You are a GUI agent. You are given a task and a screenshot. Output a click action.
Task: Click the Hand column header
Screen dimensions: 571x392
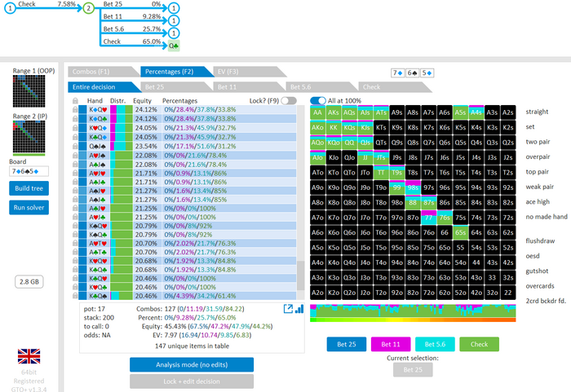95,101
